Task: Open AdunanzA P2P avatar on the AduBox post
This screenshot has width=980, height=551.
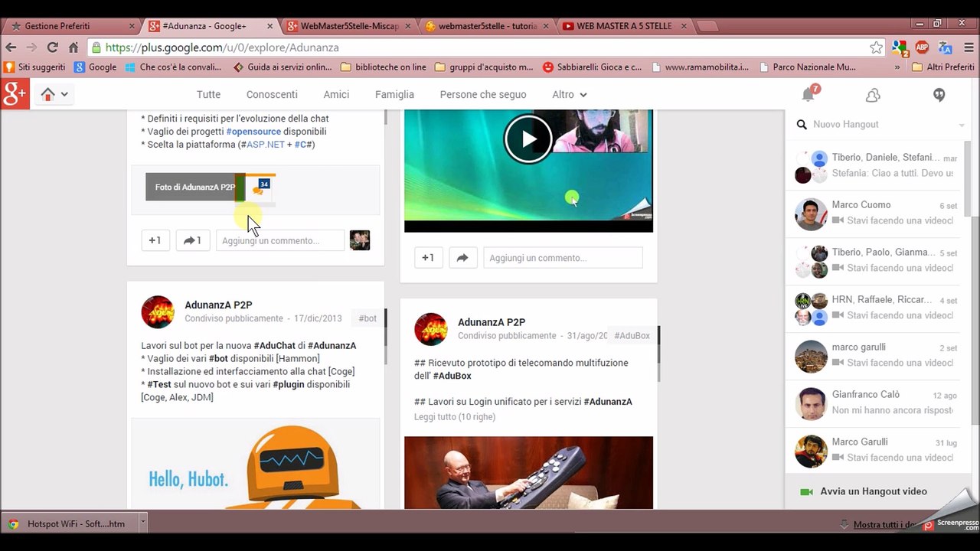Action: [431, 330]
